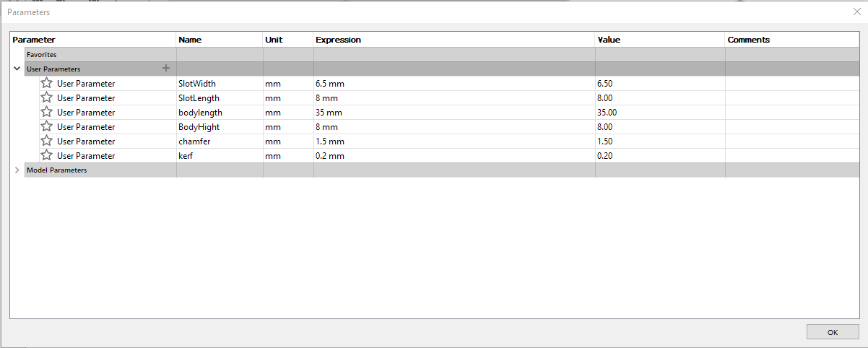Select the 6.50 value cell
868x348 pixels.
(x=660, y=83)
